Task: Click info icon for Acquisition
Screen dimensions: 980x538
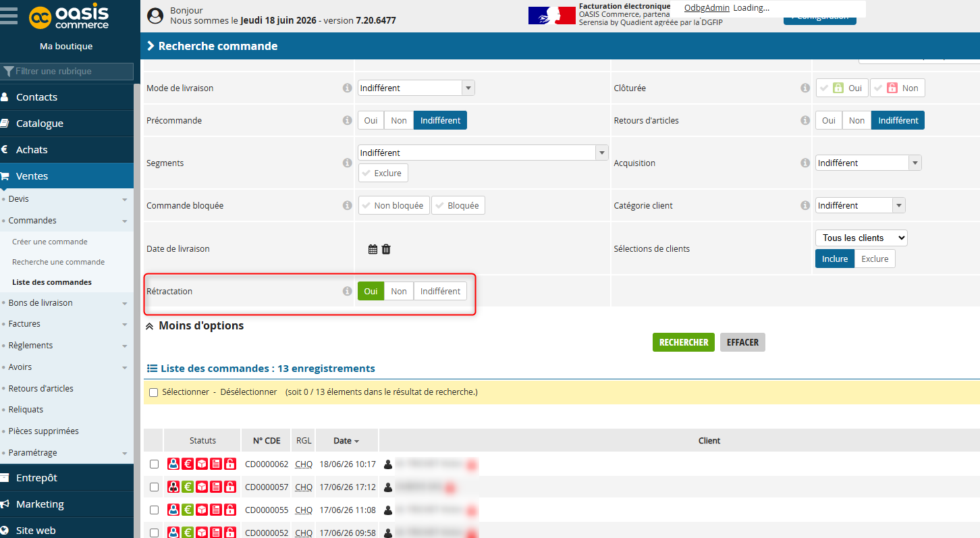Action: pyautogui.click(x=805, y=163)
